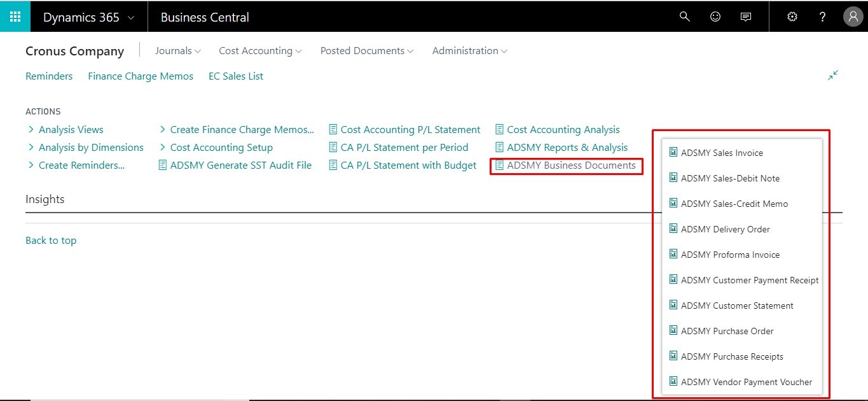Viewport: 868px width, 401px height.
Task: Click the document icon beside Cost Accounting Analysis
Action: pyautogui.click(x=499, y=130)
